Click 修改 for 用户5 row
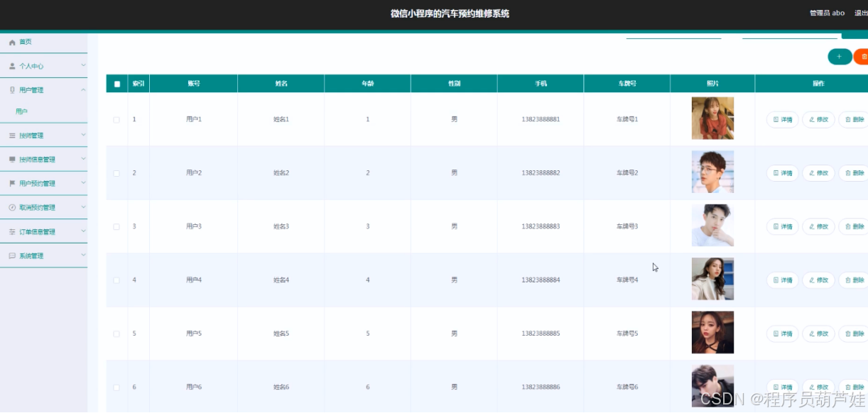Viewport: 868px width, 413px height. point(818,334)
